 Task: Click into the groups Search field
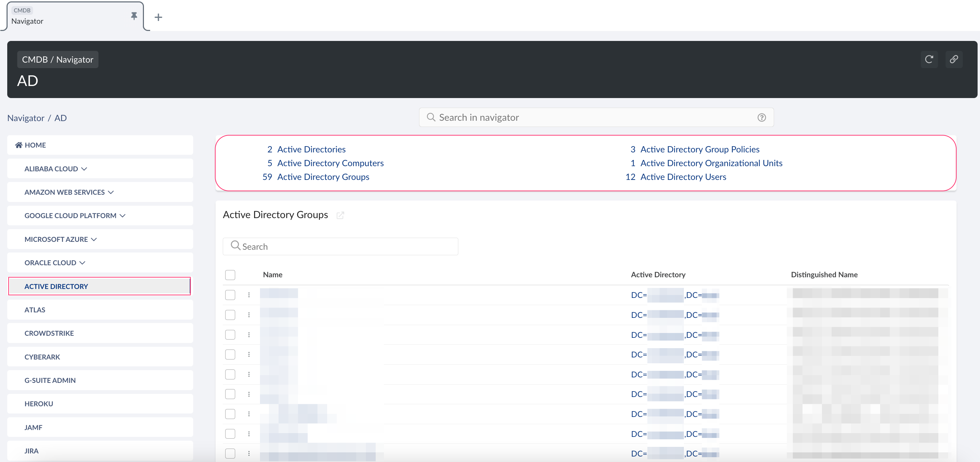coord(340,246)
